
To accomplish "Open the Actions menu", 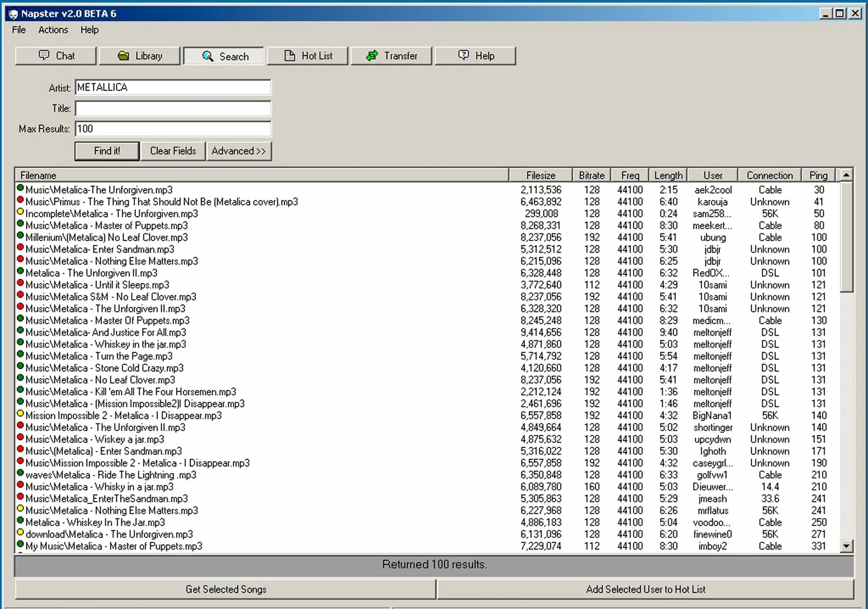I will pos(53,30).
